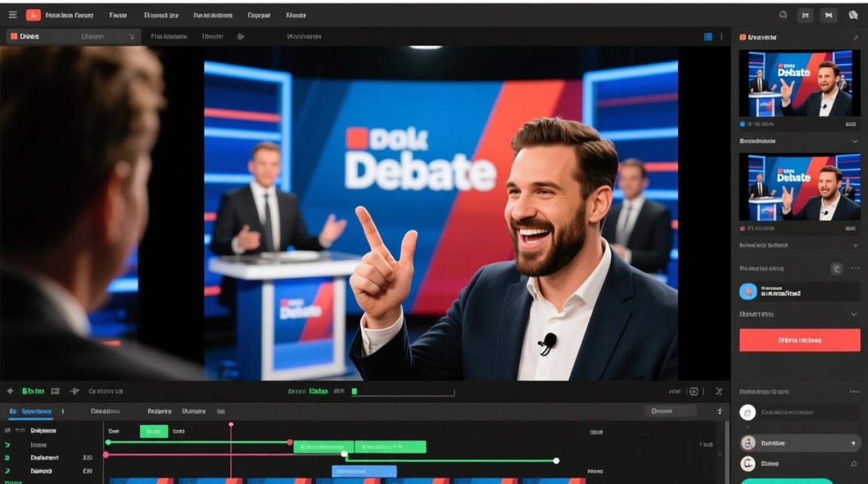Open the hamburger menu at top left

[x=13, y=15]
